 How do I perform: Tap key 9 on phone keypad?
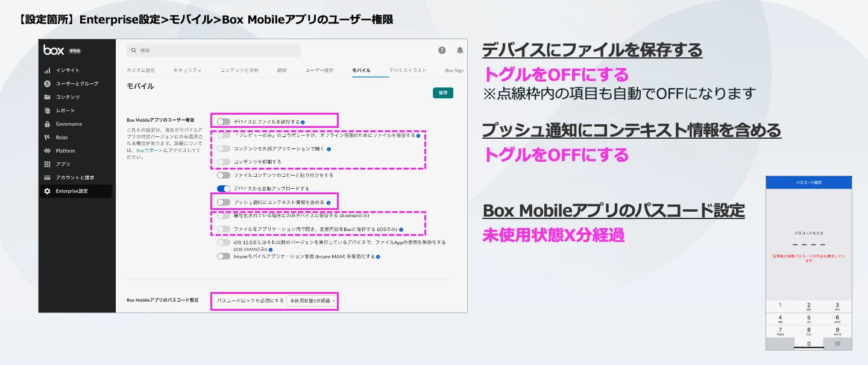point(837,331)
